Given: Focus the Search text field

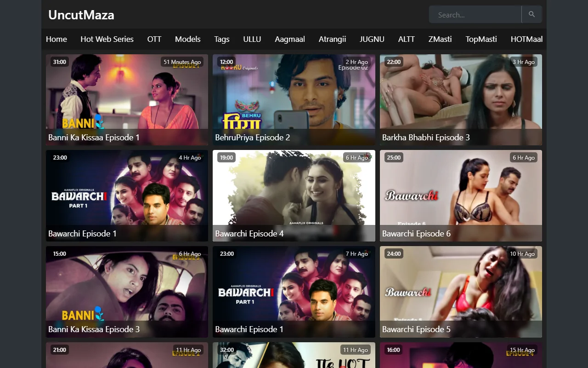Looking at the screenshot, I should (x=475, y=15).
